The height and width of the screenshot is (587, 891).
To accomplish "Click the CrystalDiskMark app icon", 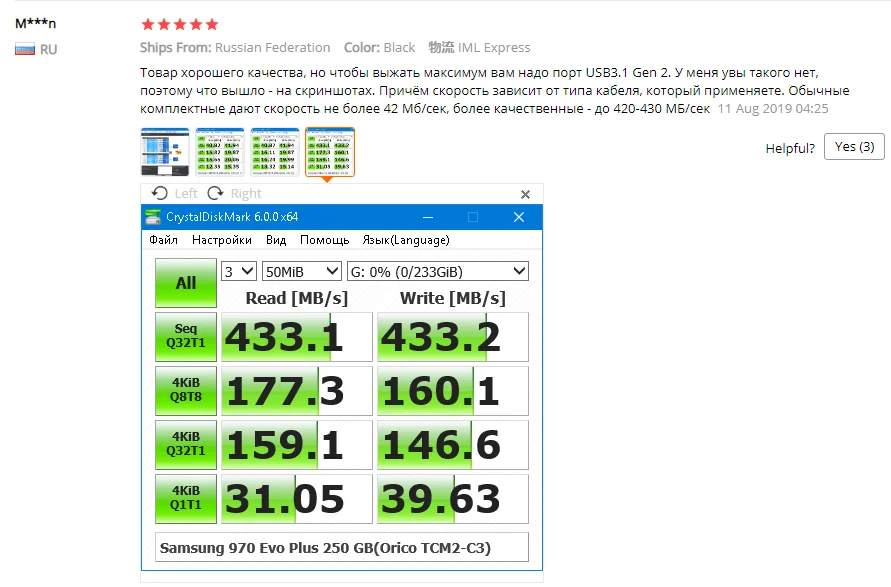I will click(153, 217).
